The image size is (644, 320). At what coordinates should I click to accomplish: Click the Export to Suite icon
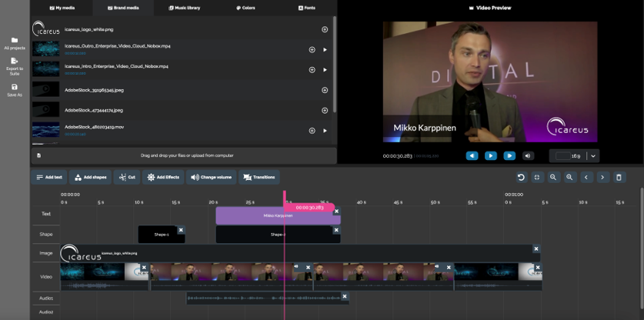pyautogui.click(x=15, y=61)
